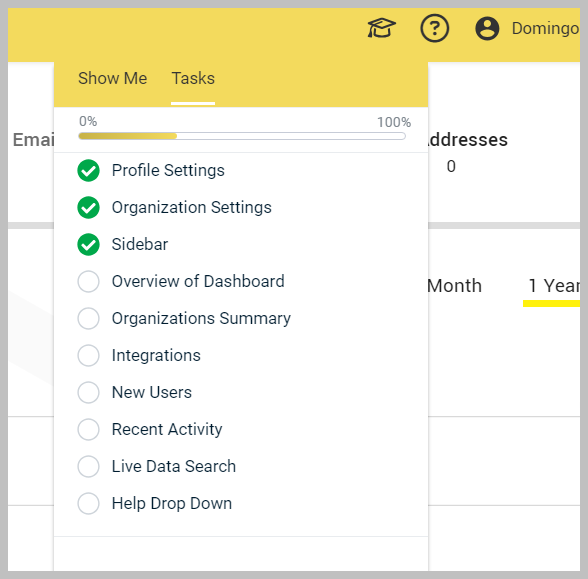This screenshot has width=588, height=579.
Task: Switch to the Show Me tab
Action: [x=112, y=78]
